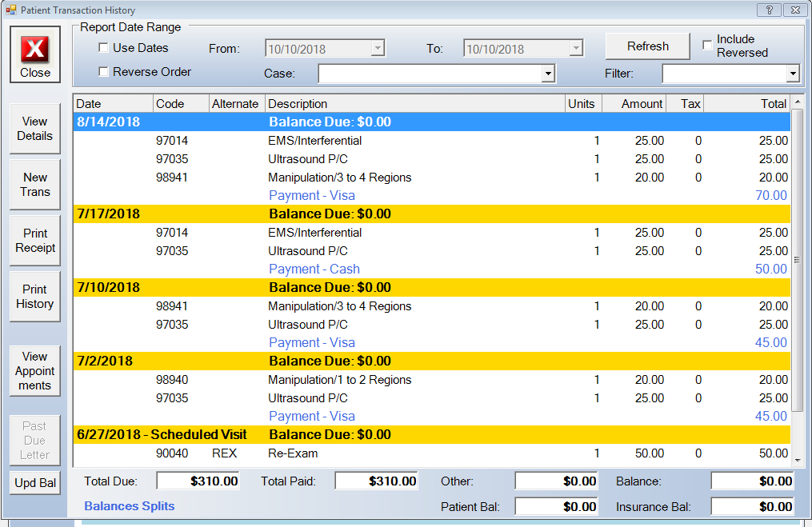Toggle the Reverse Order checkbox
Image resolution: width=812 pixels, height=527 pixels.
103,71
